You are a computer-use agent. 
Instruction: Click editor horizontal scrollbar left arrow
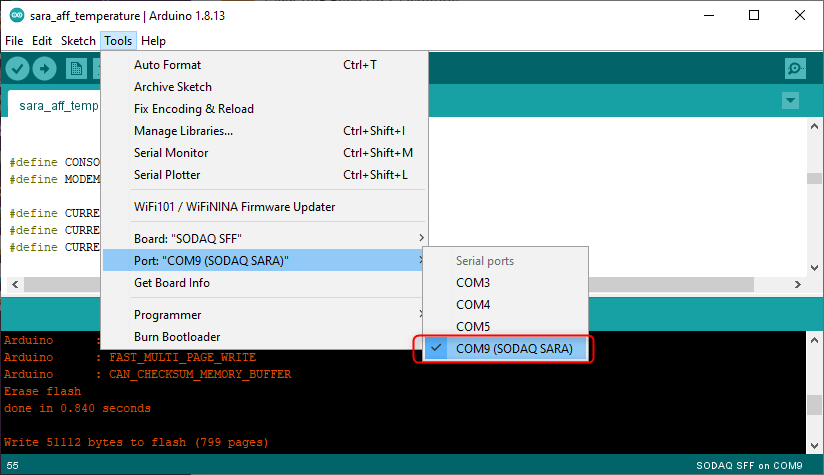coord(15,284)
